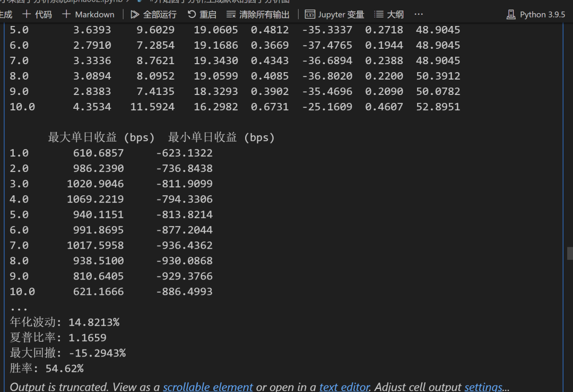This screenshot has width=573, height=392.
Task: Open output in a text editor link
Action: [345, 387]
